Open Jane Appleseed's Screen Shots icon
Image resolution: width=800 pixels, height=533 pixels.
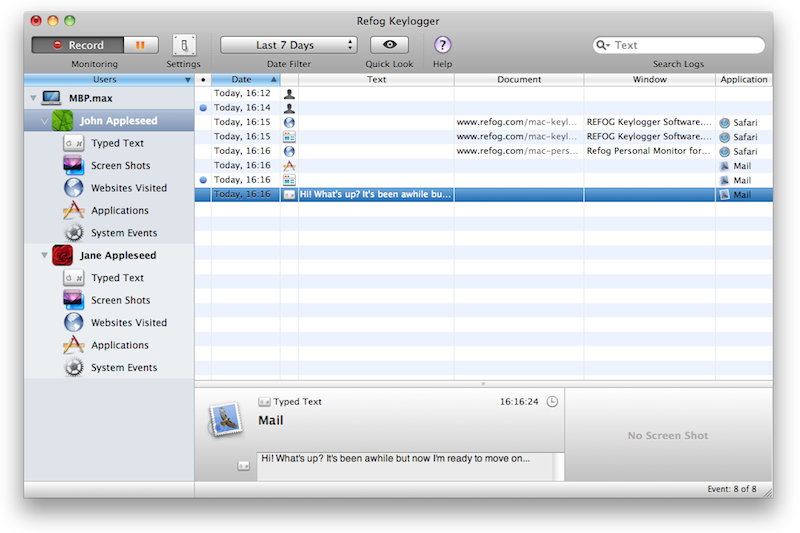(73, 300)
